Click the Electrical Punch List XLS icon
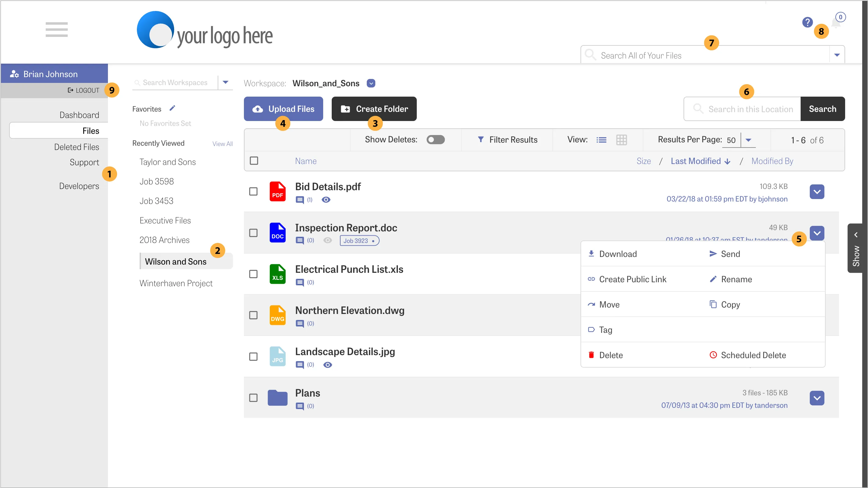 (277, 274)
